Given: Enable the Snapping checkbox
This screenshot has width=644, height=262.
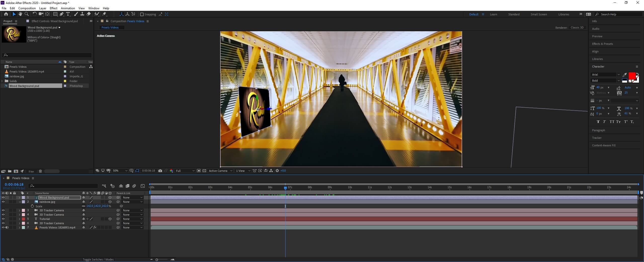Looking at the screenshot, I should (142, 14).
